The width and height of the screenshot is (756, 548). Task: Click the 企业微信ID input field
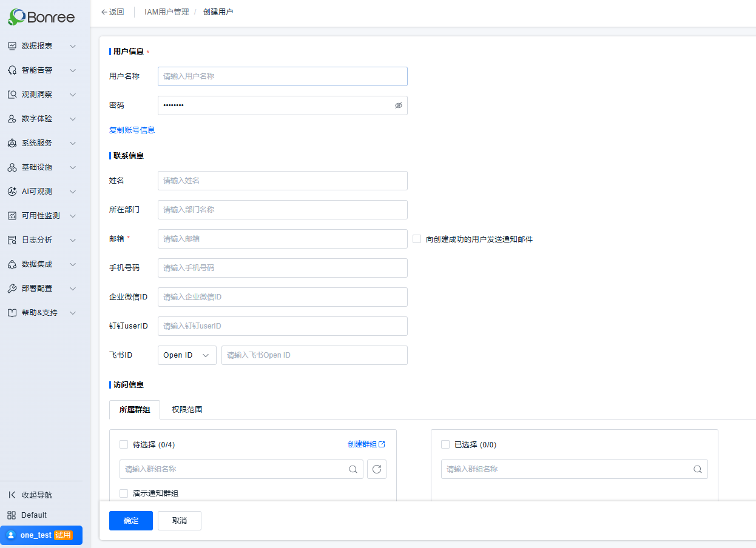tap(283, 297)
